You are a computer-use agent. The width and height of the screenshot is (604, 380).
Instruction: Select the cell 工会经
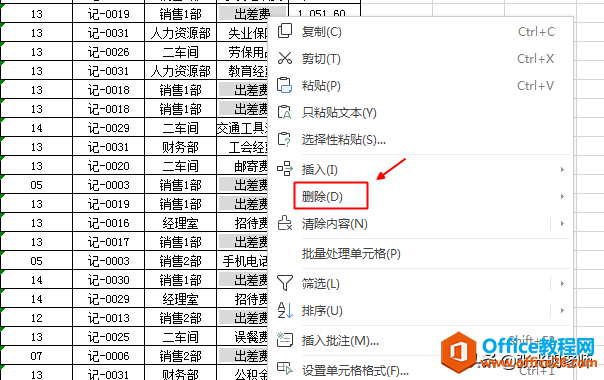243,147
